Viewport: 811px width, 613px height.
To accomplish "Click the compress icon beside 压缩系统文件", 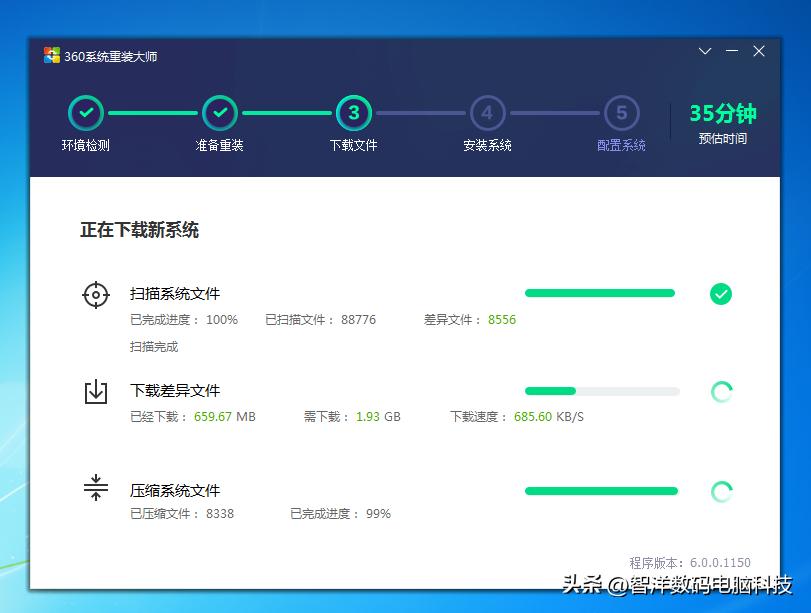I will click(95, 489).
